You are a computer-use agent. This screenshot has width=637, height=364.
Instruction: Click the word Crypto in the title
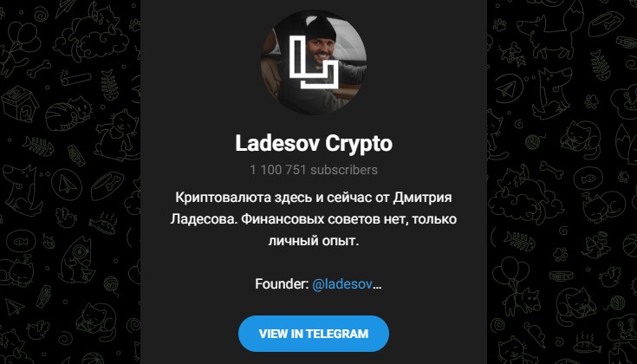pyautogui.click(x=359, y=143)
